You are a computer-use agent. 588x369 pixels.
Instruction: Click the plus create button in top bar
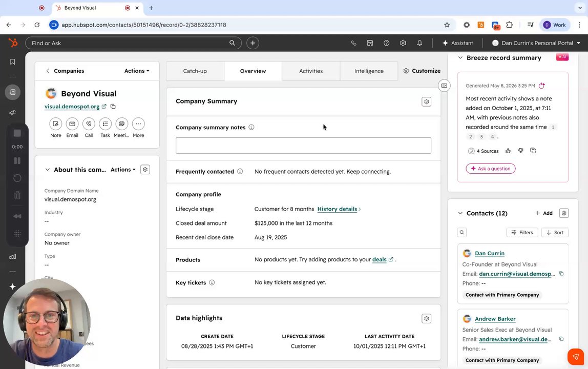click(x=253, y=43)
